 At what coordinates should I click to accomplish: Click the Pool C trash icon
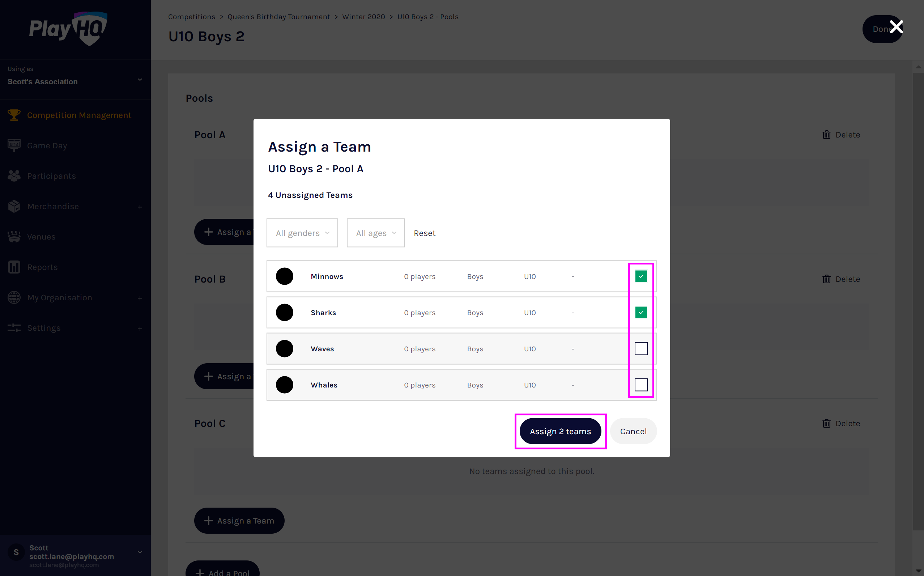826,423
